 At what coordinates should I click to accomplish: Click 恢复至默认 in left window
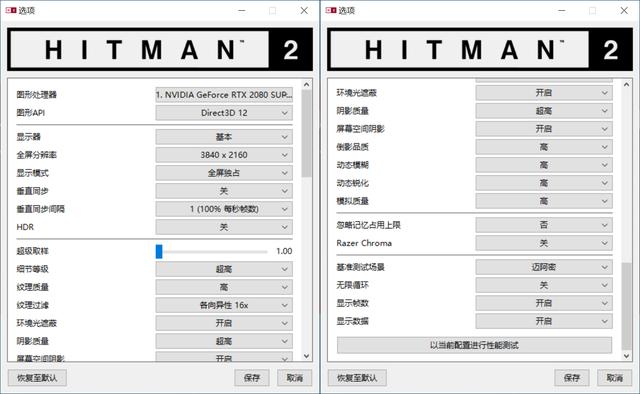pyautogui.click(x=37, y=378)
